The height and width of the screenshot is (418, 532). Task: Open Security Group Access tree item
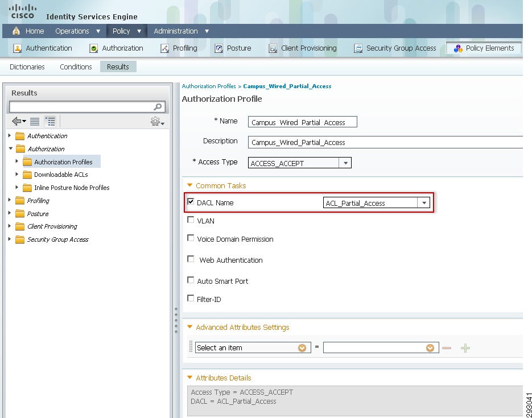click(x=57, y=239)
